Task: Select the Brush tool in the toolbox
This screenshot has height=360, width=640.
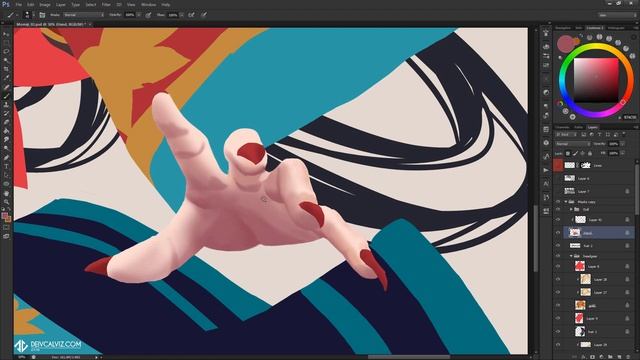Action: 6,96
